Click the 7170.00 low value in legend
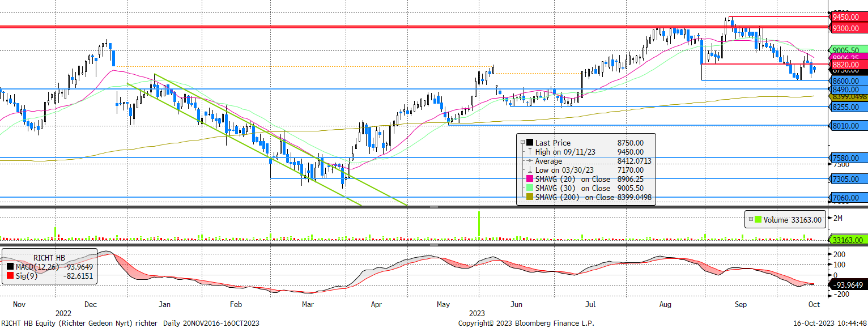 [x=630, y=170]
